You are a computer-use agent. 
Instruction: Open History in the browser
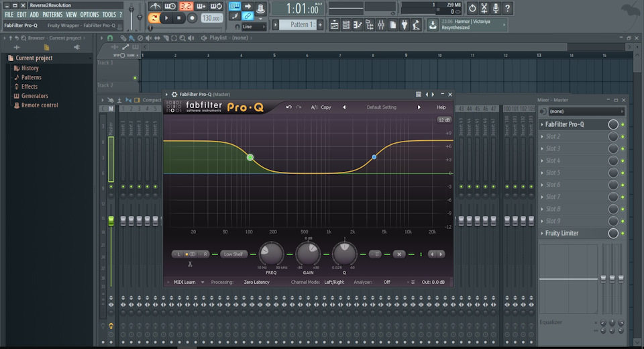(x=30, y=68)
